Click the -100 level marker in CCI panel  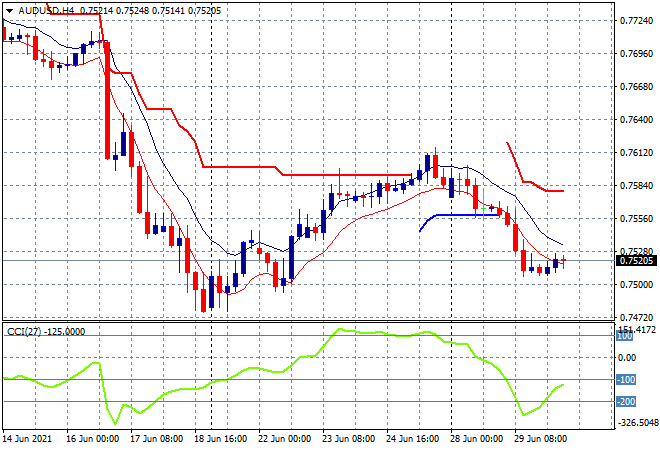click(x=626, y=380)
